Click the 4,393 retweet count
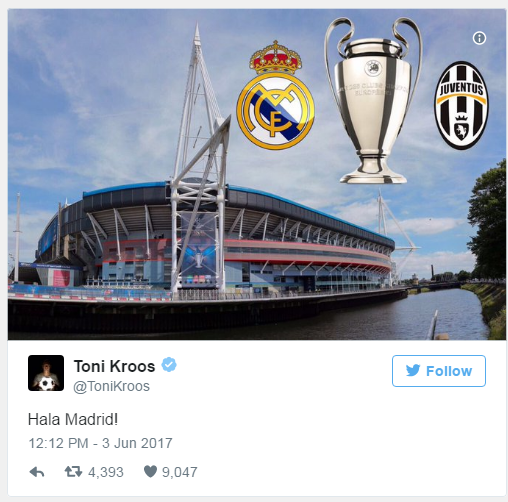 (x=106, y=472)
